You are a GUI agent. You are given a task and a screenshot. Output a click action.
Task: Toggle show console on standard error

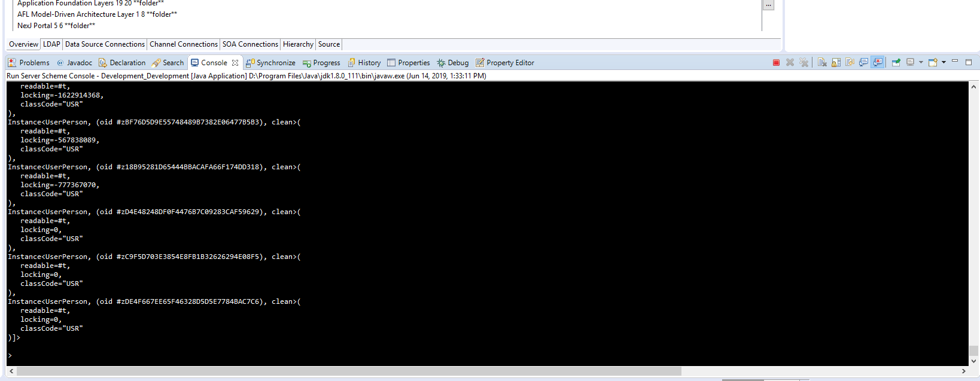pyautogui.click(x=878, y=62)
